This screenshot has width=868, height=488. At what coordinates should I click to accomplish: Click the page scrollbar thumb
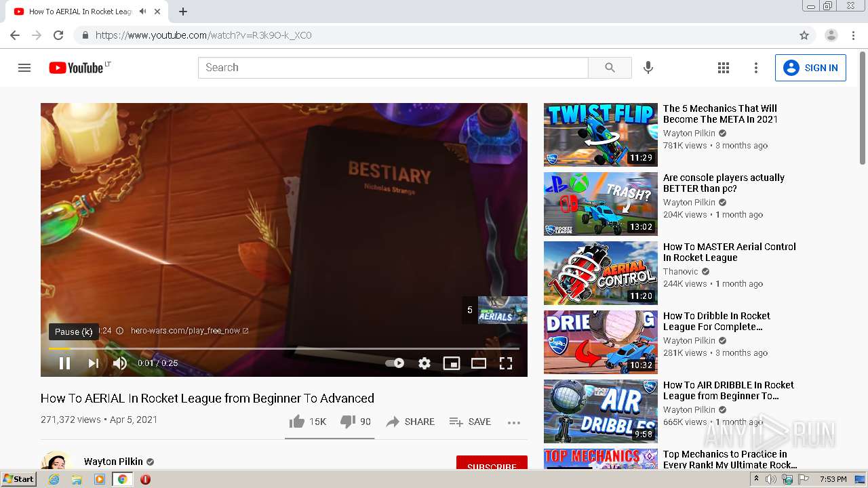pos(863,108)
